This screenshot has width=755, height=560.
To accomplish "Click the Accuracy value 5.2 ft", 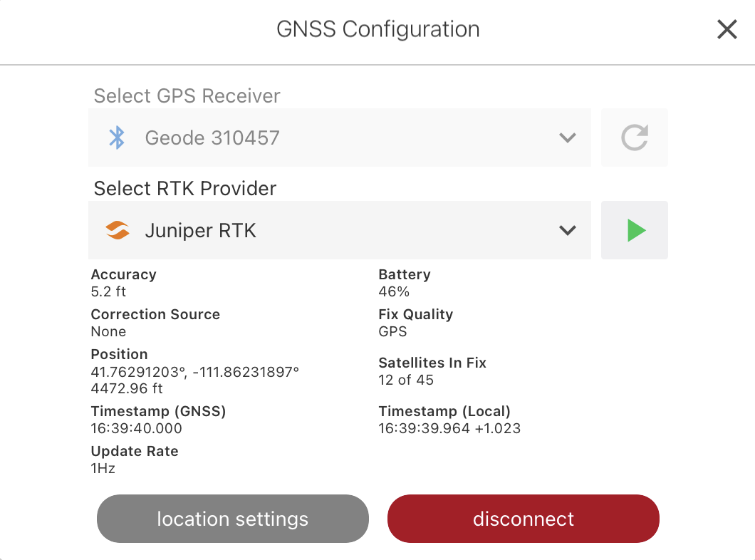I will coord(108,291).
